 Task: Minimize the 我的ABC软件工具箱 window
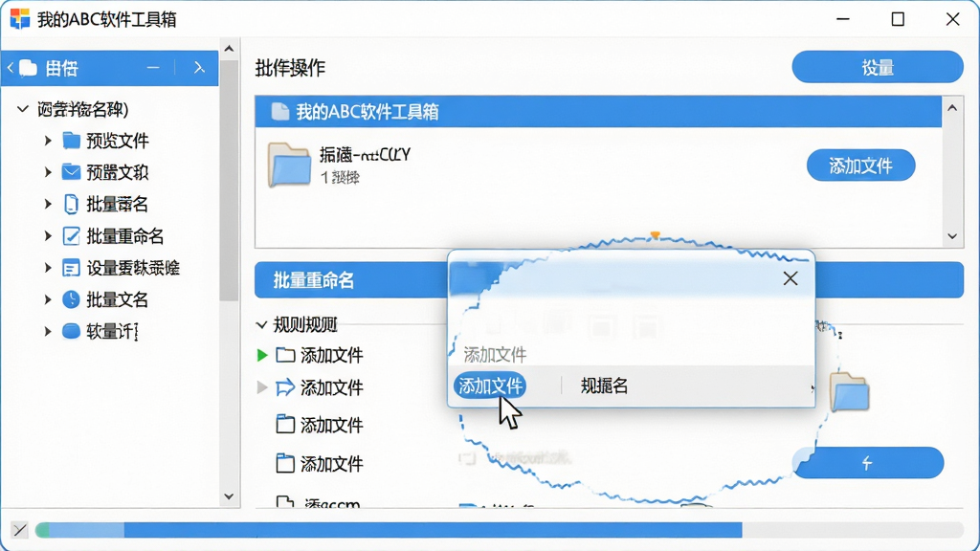pos(843,19)
